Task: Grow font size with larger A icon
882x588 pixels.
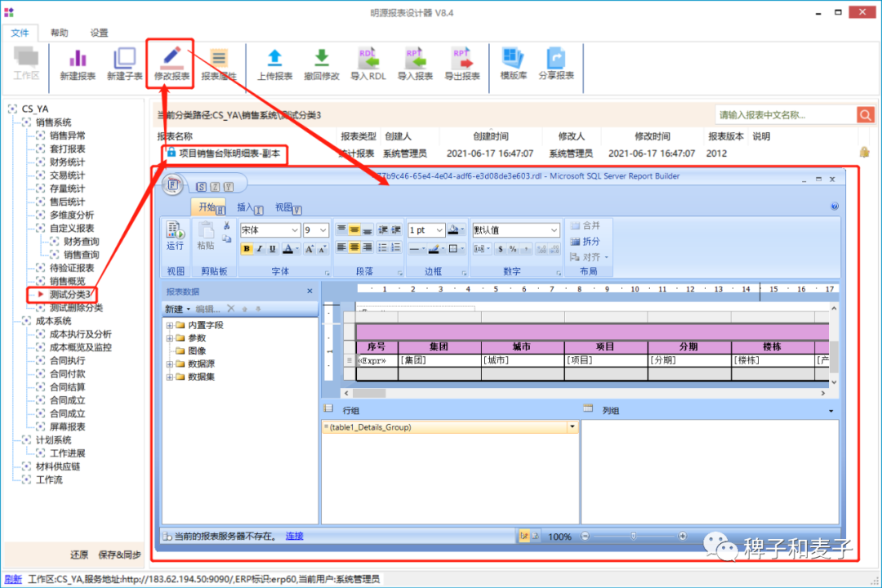Action: (x=309, y=249)
